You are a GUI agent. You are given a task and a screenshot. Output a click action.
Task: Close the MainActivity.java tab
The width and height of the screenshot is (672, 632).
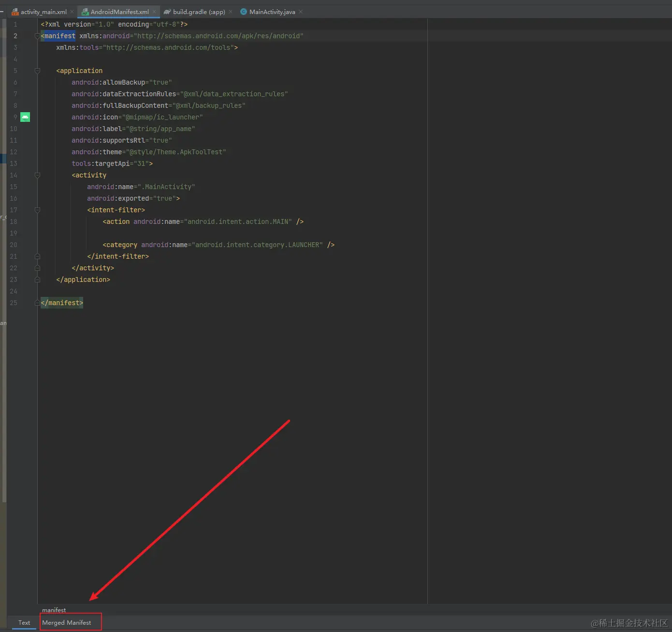click(301, 12)
